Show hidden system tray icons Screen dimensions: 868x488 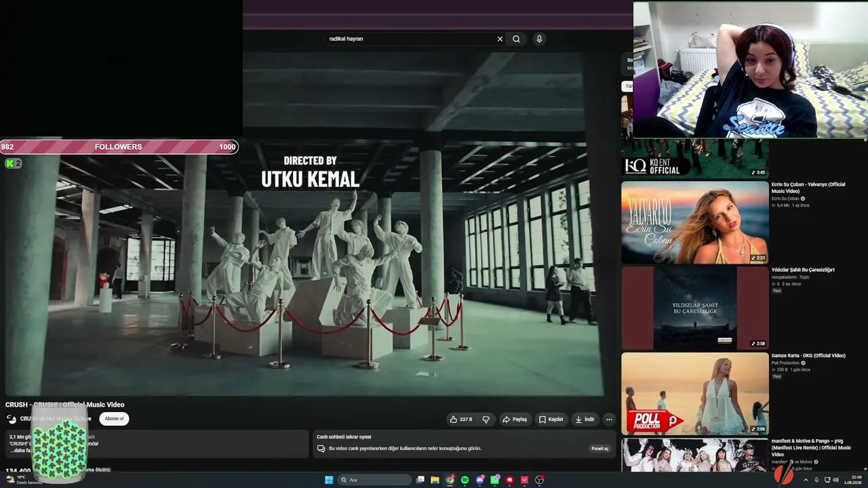[806, 480]
